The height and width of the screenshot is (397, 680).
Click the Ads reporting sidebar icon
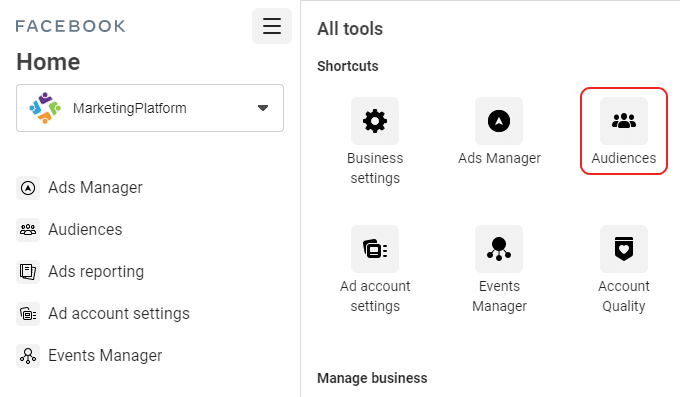point(28,272)
